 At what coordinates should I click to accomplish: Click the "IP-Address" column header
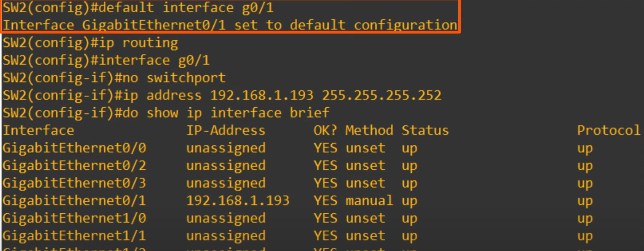tap(226, 131)
